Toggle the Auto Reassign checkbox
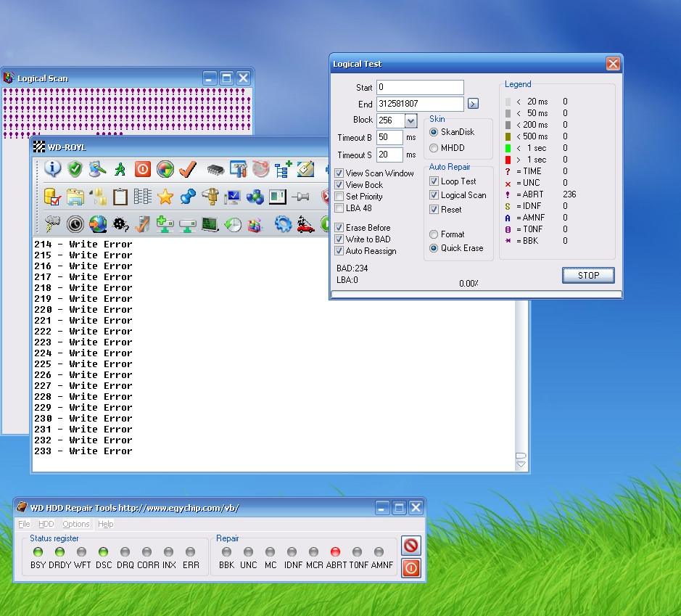The height and width of the screenshot is (616, 681). pyautogui.click(x=339, y=251)
